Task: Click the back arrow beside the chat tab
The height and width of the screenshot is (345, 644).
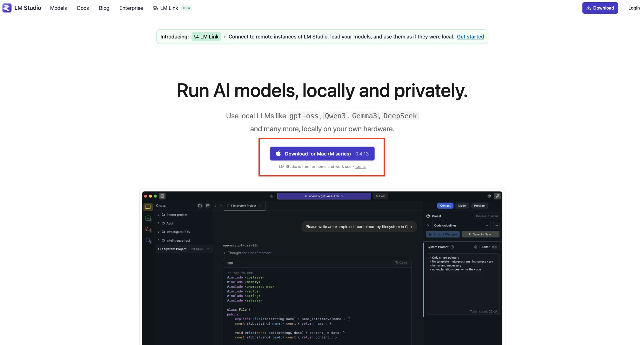Action: click(x=216, y=206)
